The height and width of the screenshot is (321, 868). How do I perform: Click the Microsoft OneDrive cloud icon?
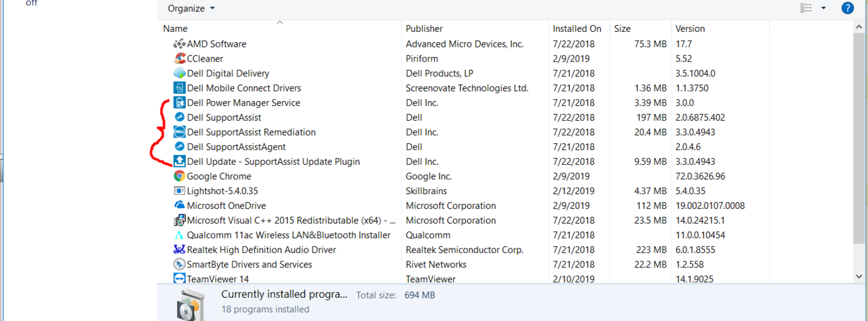click(x=180, y=206)
